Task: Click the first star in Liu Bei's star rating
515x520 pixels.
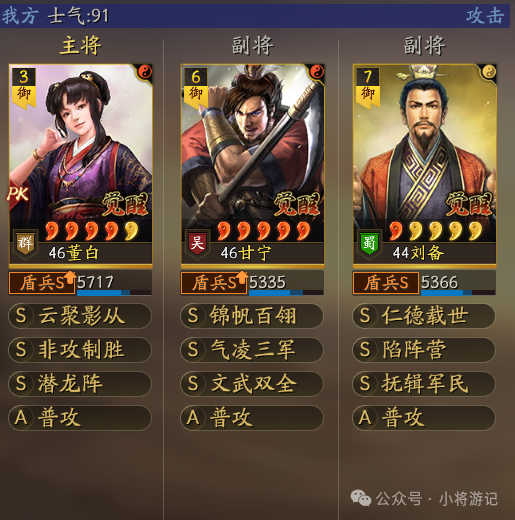Action: pyautogui.click(x=396, y=231)
